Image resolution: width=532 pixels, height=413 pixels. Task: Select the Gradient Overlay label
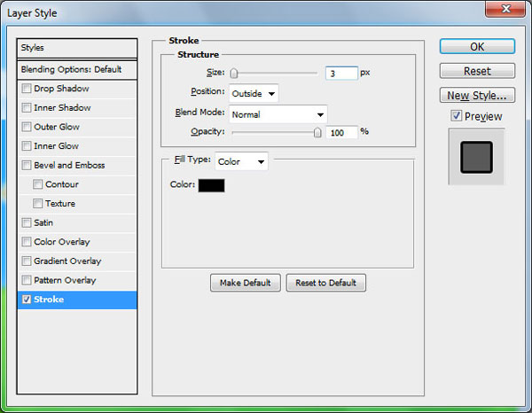(67, 261)
